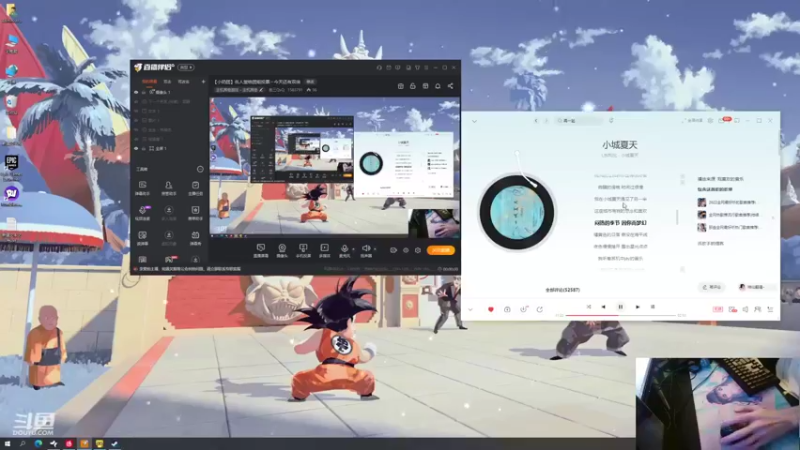Click the speaker icon in streaming toolbar
This screenshot has width=800, height=450.
coord(366,250)
